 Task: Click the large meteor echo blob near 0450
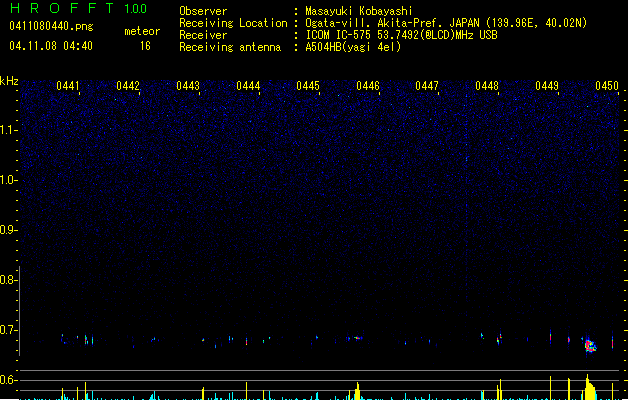click(590, 345)
